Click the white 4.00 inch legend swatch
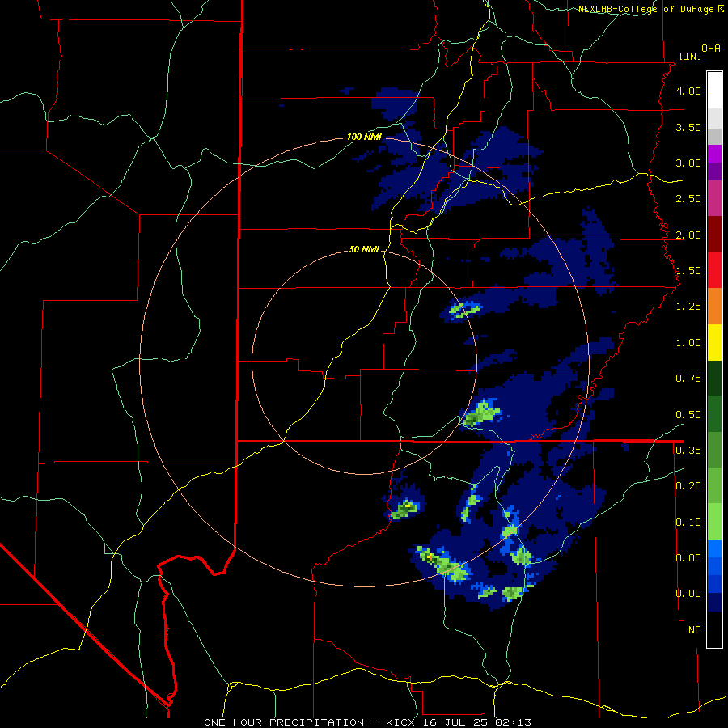The width and height of the screenshot is (728, 728). coord(714,91)
